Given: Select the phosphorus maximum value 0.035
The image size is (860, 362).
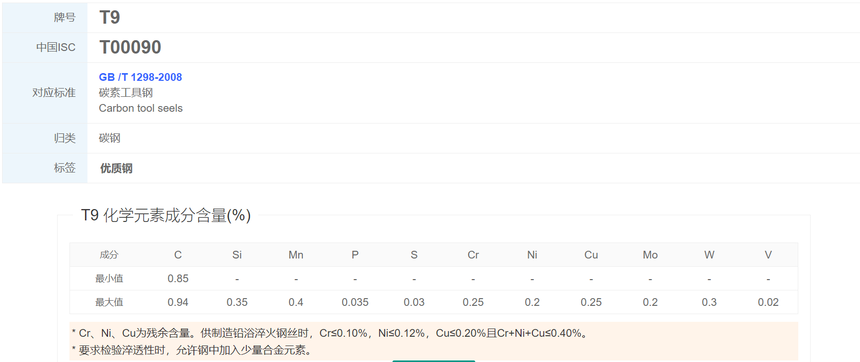Looking at the screenshot, I should [x=355, y=302].
